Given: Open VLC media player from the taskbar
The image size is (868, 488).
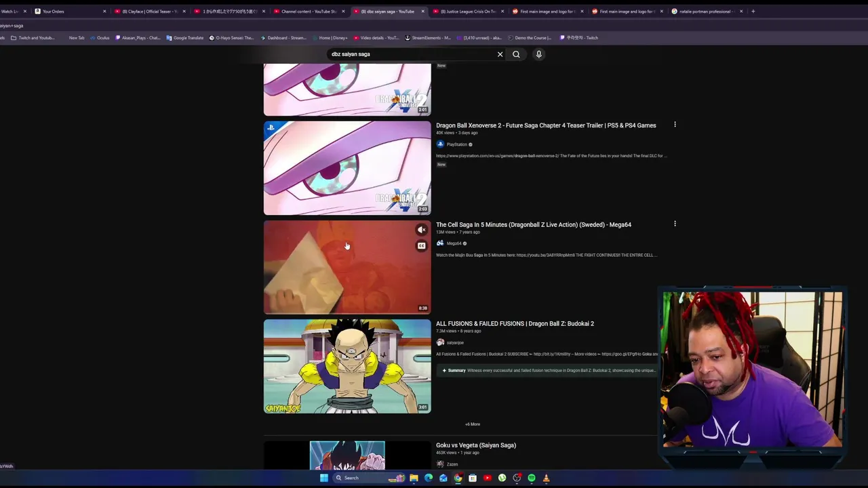Looking at the screenshot, I should click(x=546, y=478).
